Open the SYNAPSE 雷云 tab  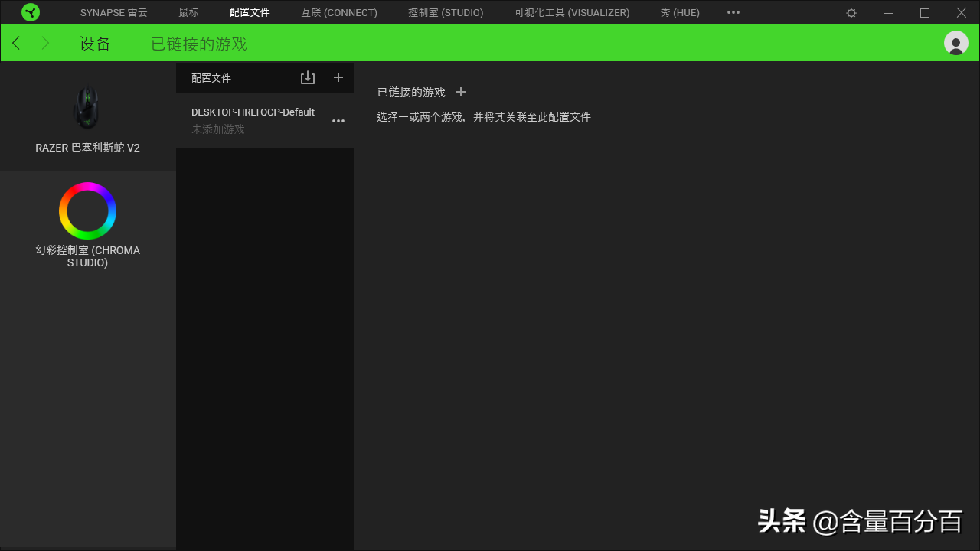(114, 13)
